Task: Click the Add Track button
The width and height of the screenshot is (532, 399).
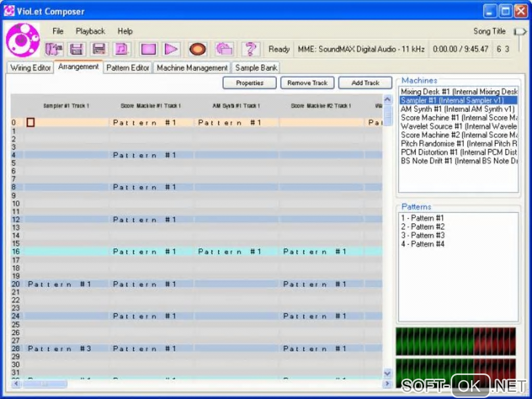Action: (x=365, y=83)
